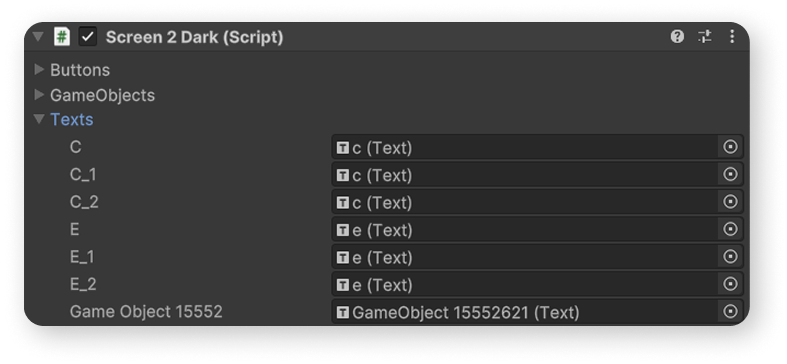Collapse the Screen 2 Dark script component

[38, 37]
